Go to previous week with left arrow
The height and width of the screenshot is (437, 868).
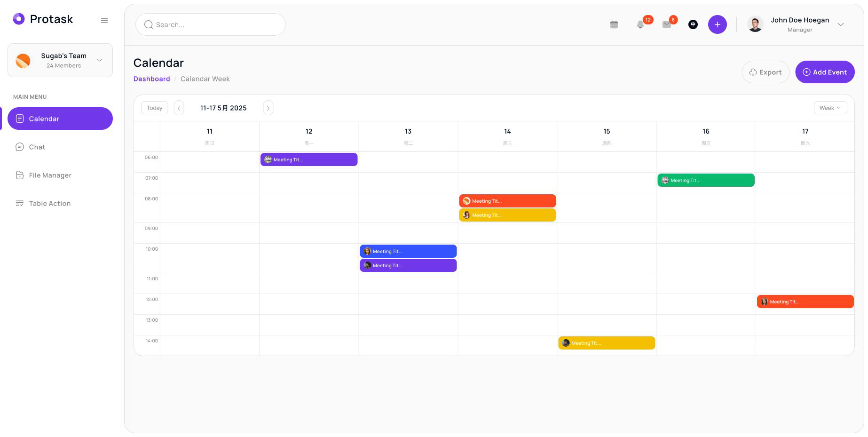179,108
